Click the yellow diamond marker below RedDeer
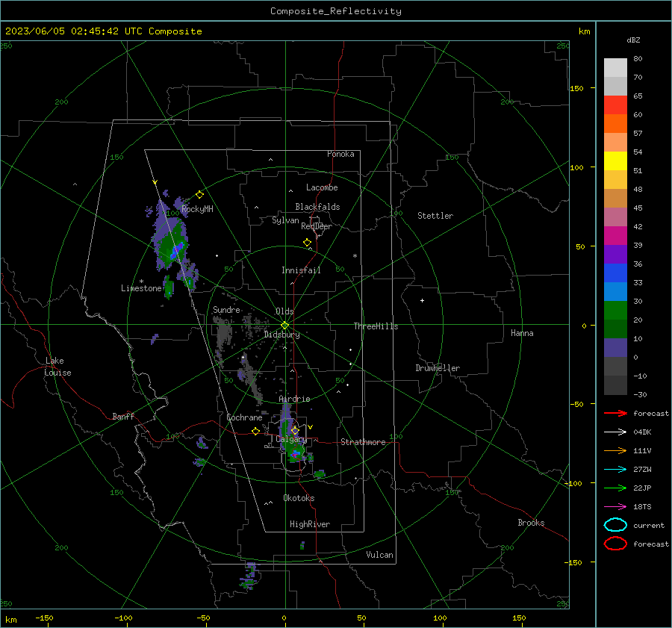 coord(307,243)
